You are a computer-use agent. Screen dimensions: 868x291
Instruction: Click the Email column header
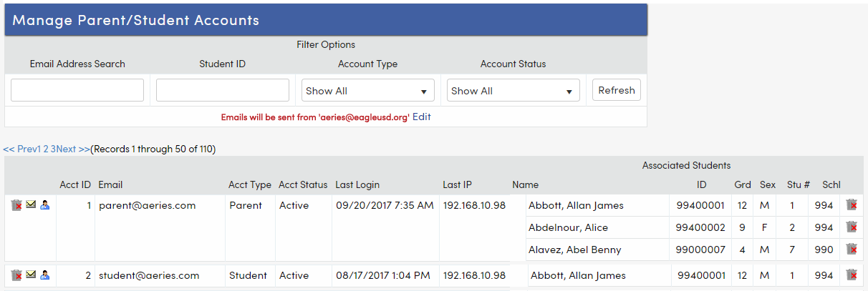click(x=110, y=185)
